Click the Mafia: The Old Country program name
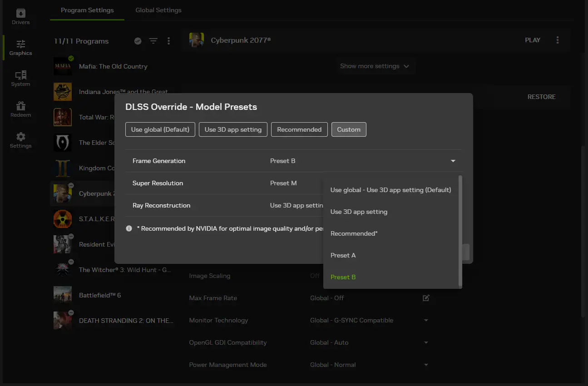The width and height of the screenshot is (588, 386). [x=113, y=66]
